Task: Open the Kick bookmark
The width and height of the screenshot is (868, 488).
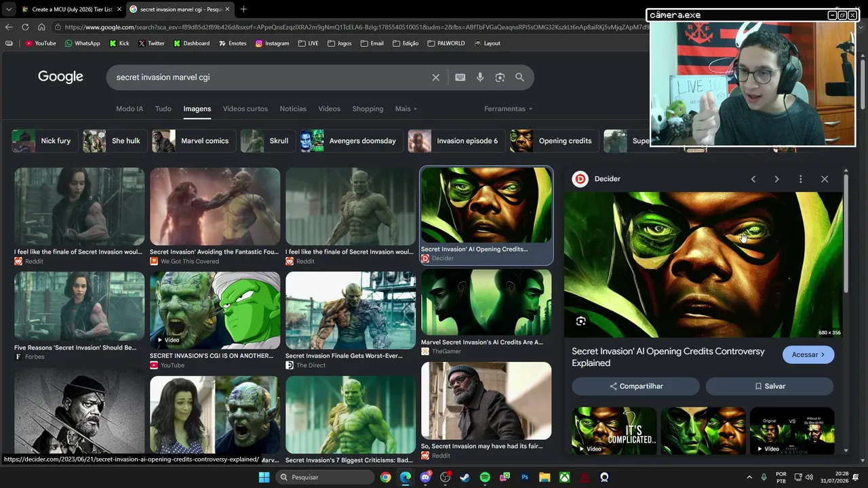Action: (x=119, y=43)
